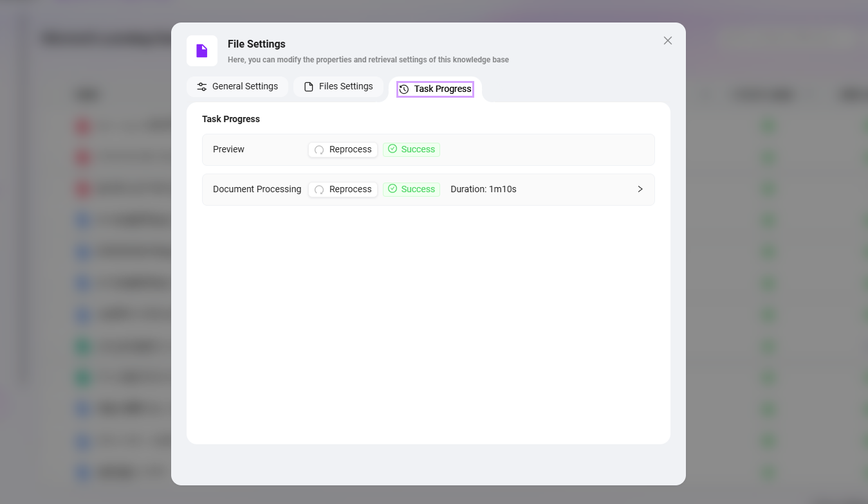Click the clock history icon on Task Progress
Screen dimensions: 868x504
click(404, 89)
